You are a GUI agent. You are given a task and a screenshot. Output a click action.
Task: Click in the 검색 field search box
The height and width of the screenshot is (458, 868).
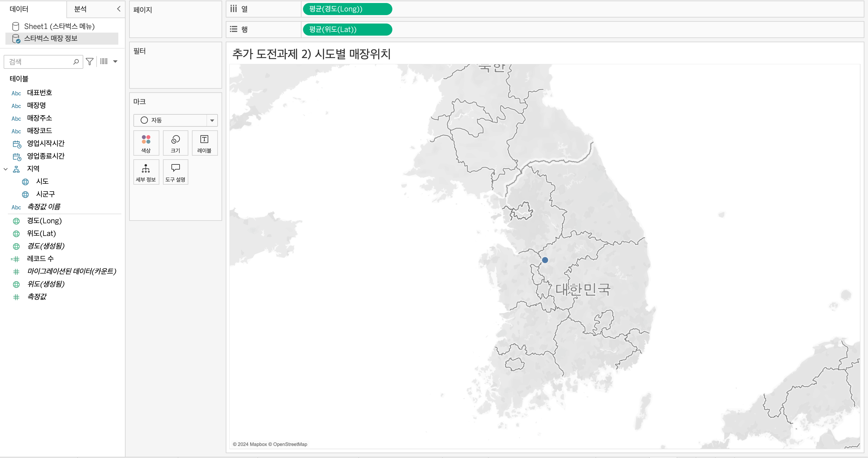tap(39, 62)
